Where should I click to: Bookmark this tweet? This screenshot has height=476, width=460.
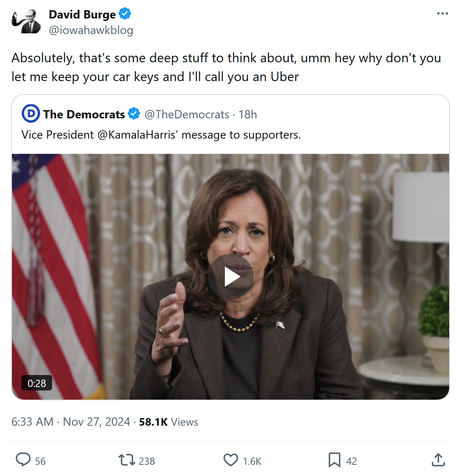[x=334, y=460]
